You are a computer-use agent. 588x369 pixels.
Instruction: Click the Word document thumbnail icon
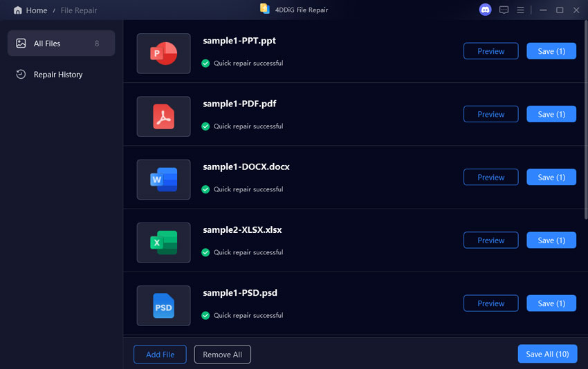tap(163, 180)
